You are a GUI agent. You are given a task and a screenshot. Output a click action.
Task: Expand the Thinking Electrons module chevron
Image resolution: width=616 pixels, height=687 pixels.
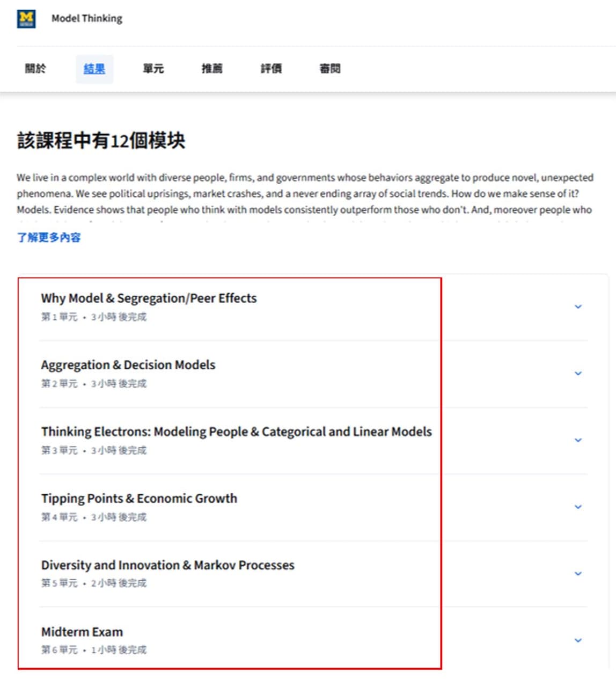pos(578,440)
